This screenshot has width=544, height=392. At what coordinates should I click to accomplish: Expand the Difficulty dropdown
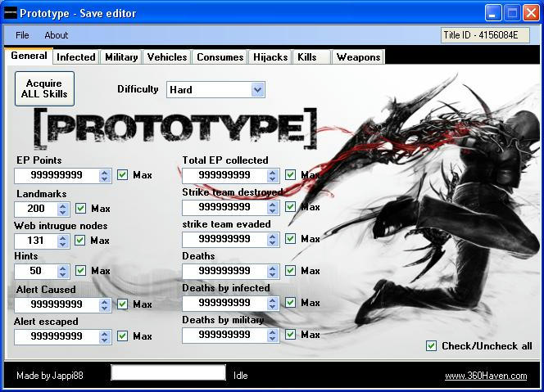coord(258,89)
